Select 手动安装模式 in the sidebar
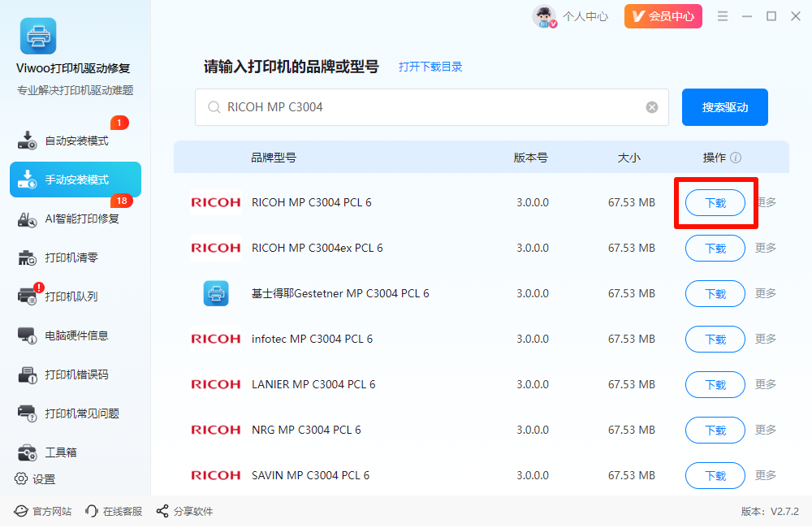The image size is (812, 528). click(76, 180)
